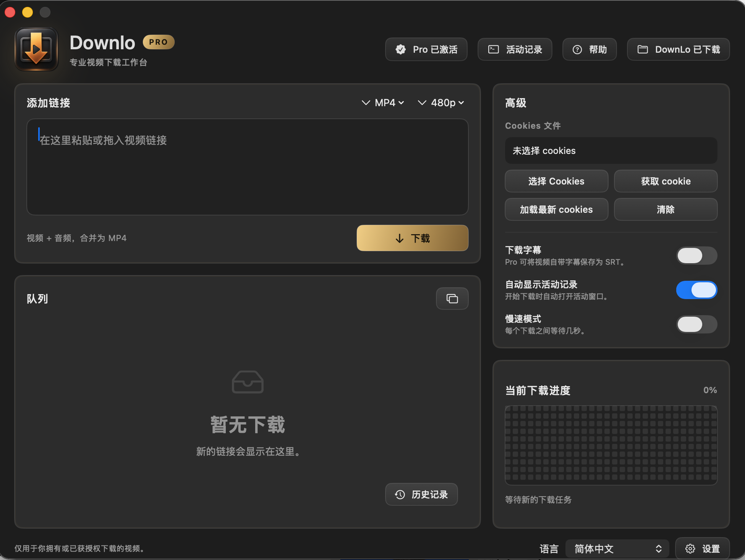Expand the MP4 format dropdown
745x560 pixels.
pos(383,103)
